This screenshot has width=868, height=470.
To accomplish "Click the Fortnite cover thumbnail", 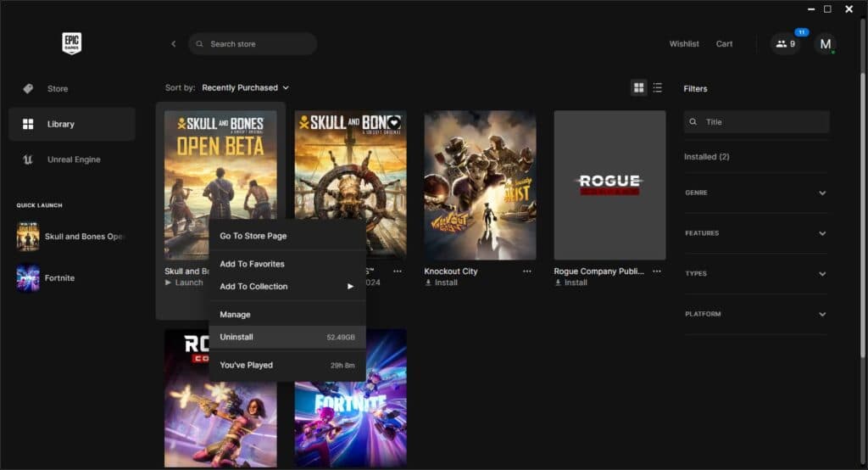I will [350, 399].
